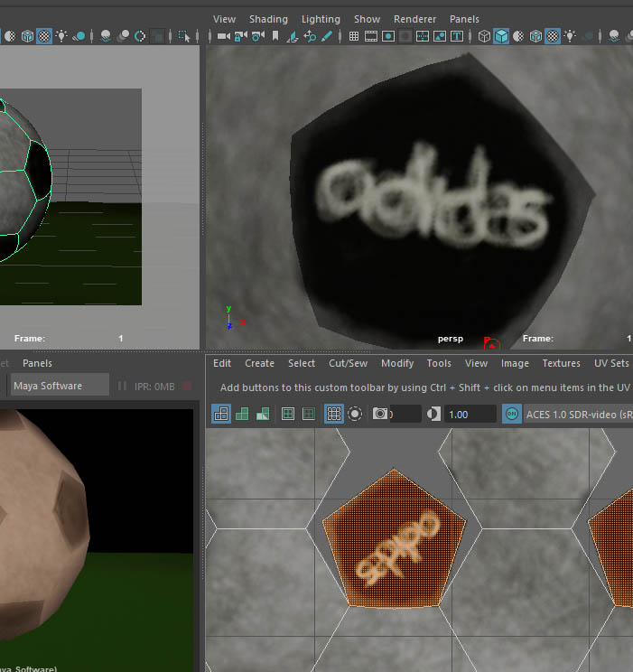This screenshot has height=672, width=633.
Task: Open the View menu in the persp viewport
Action: coord(224,19)
